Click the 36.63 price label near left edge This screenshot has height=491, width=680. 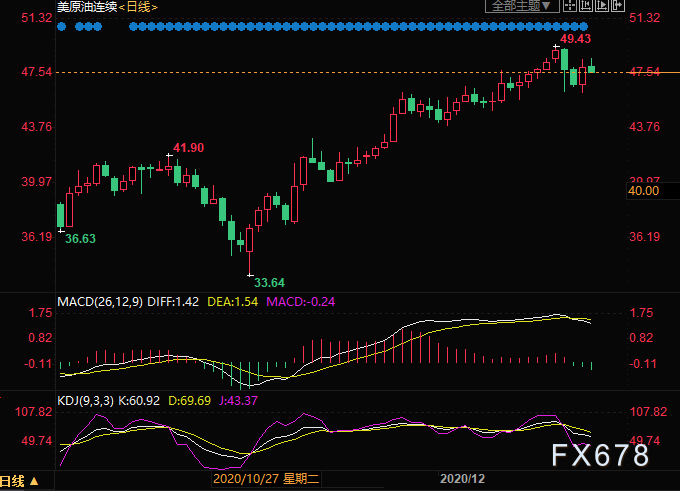tap(81, 239)
